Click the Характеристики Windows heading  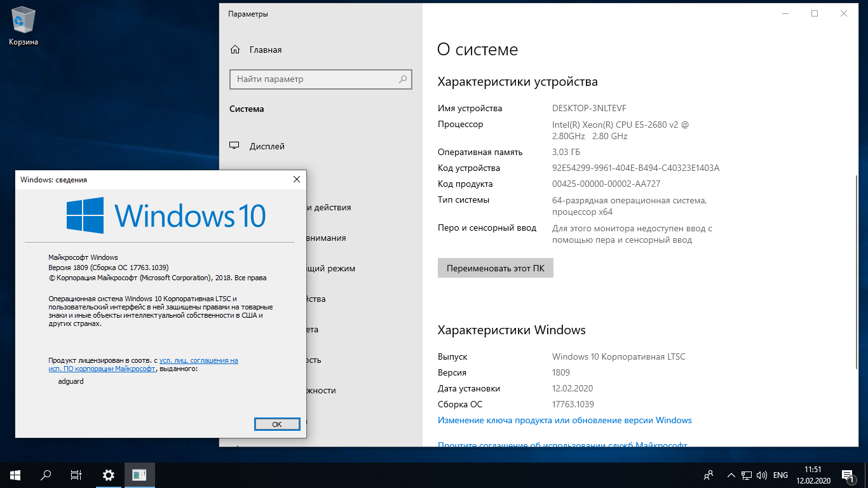point(512,330)
